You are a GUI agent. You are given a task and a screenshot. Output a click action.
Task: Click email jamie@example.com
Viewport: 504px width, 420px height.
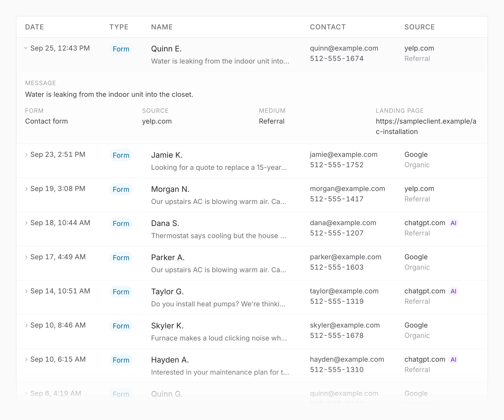click(344, 154)
